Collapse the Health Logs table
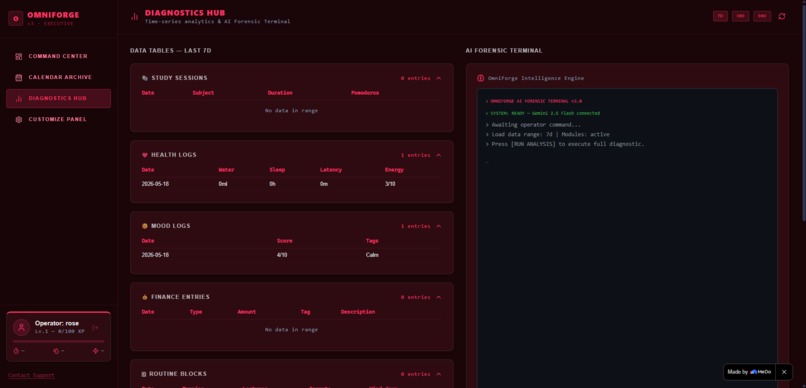 coord(438,155)
